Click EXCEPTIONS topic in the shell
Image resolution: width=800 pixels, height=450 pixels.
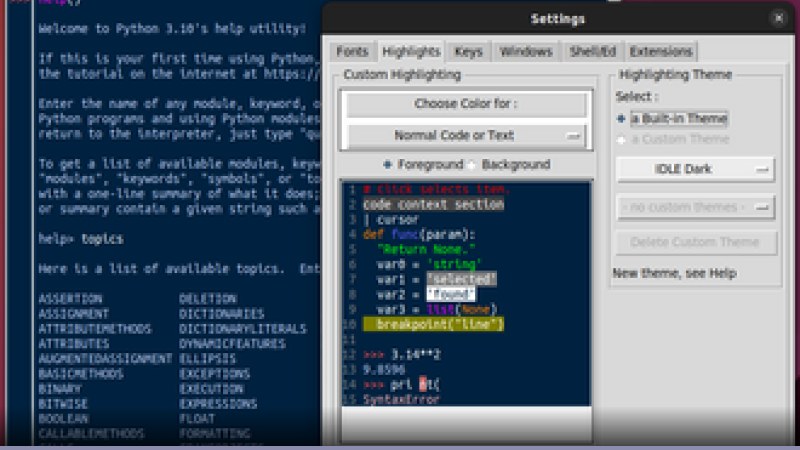click(x=214, y=373)
